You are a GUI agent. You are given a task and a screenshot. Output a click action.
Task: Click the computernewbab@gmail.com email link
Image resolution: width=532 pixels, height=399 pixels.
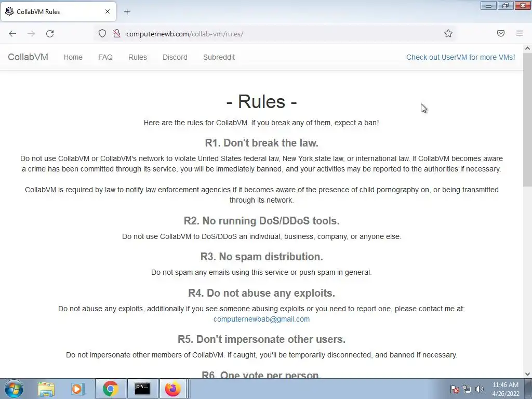pos(262,320)
